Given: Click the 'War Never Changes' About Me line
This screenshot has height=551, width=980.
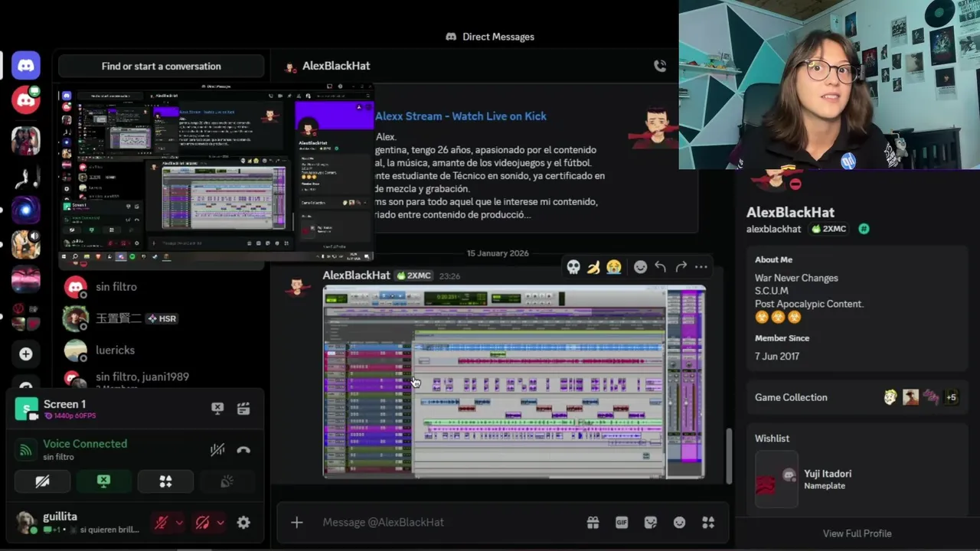Looking at the screenshot, I should (x=796, y=278).
